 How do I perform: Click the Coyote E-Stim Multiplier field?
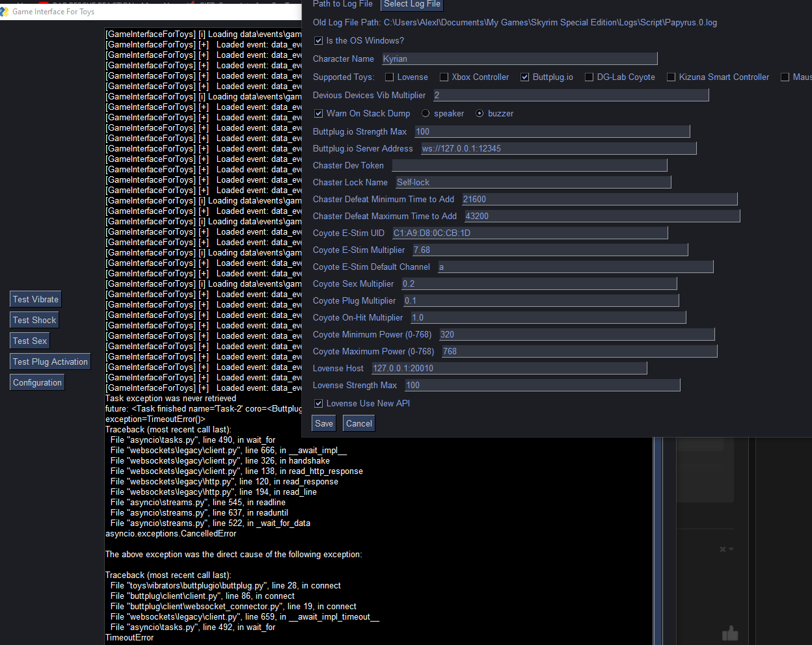[x=550, y=250]
